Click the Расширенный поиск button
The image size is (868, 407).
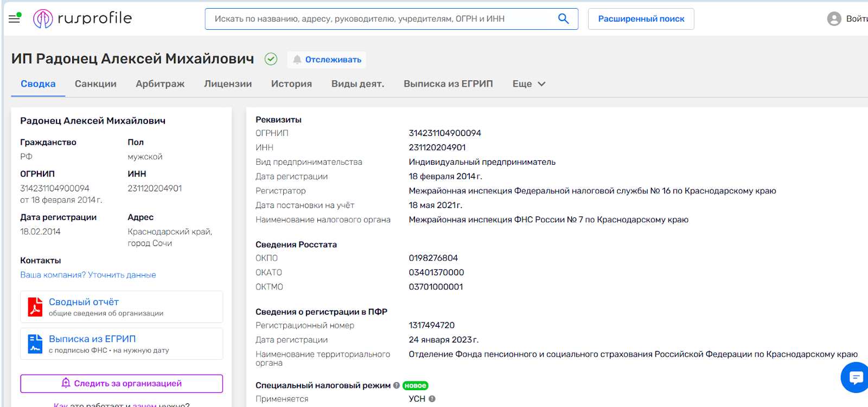point(641,19)
